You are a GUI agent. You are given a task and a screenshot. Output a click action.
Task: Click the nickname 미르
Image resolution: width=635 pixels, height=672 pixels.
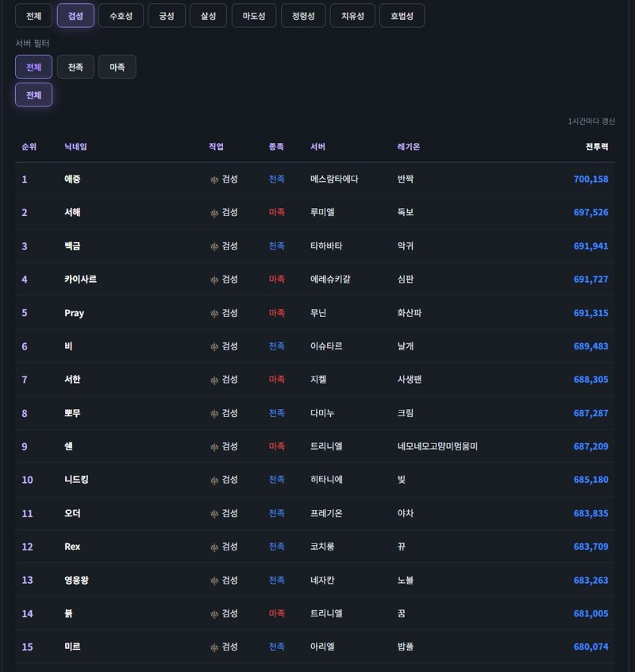(72, 647)
